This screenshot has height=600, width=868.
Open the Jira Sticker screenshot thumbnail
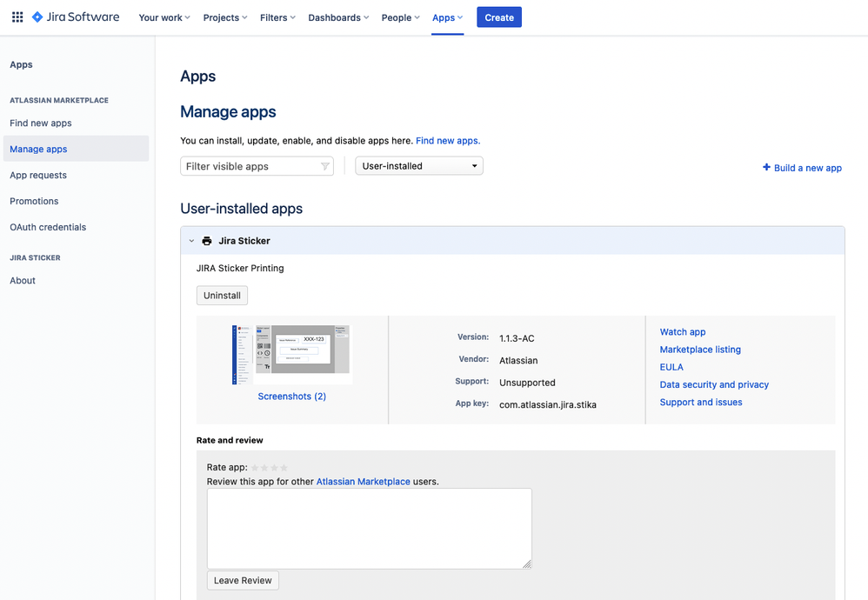click(x=291, y=355)
